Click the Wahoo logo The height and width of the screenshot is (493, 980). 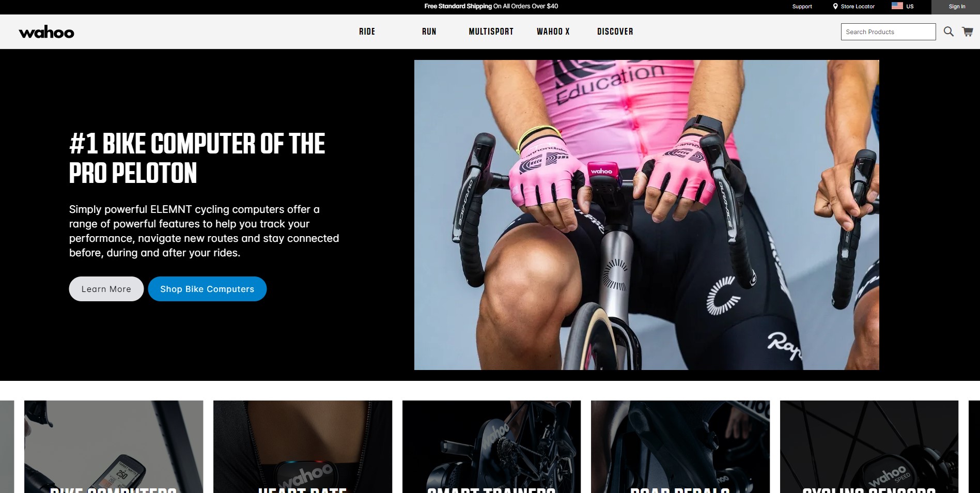[x=46, y=32]
